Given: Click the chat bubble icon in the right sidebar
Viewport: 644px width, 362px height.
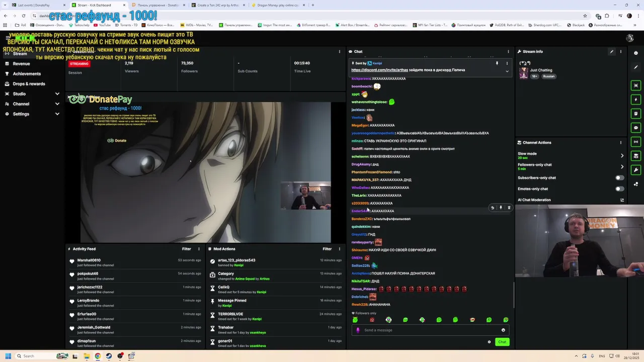Looking at the screenshot, I should (x=636, y=128).
